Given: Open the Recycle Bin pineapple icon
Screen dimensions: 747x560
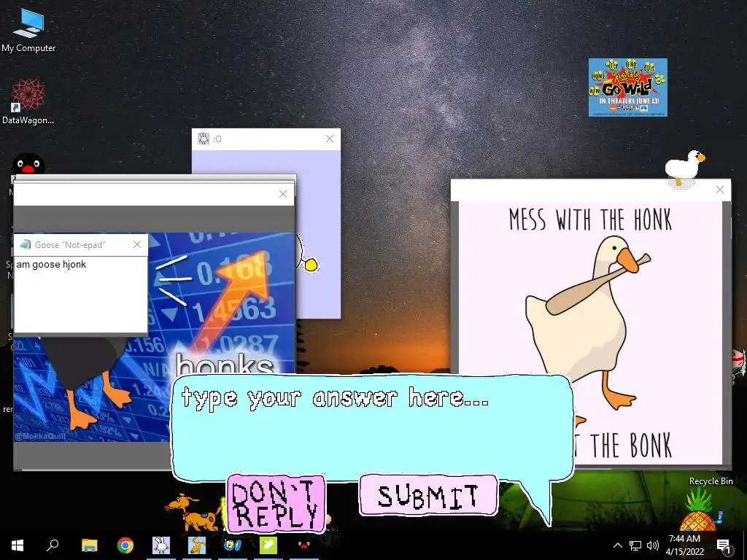Looking at the screenshot, I should [x=698, y=511].
